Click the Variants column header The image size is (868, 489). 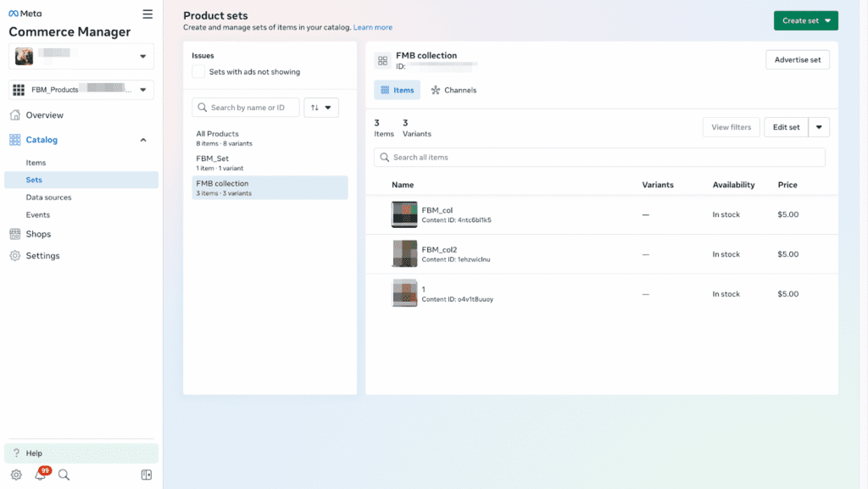(658, 185)
